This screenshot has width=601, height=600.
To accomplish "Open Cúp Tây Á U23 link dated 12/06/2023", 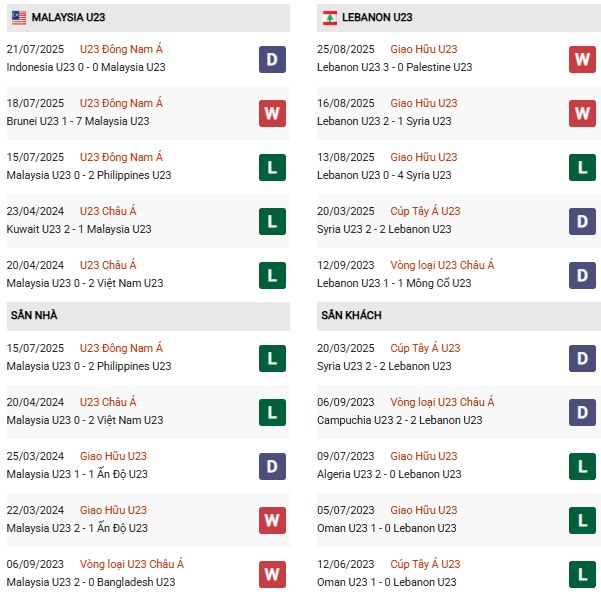I will [425, 564].
